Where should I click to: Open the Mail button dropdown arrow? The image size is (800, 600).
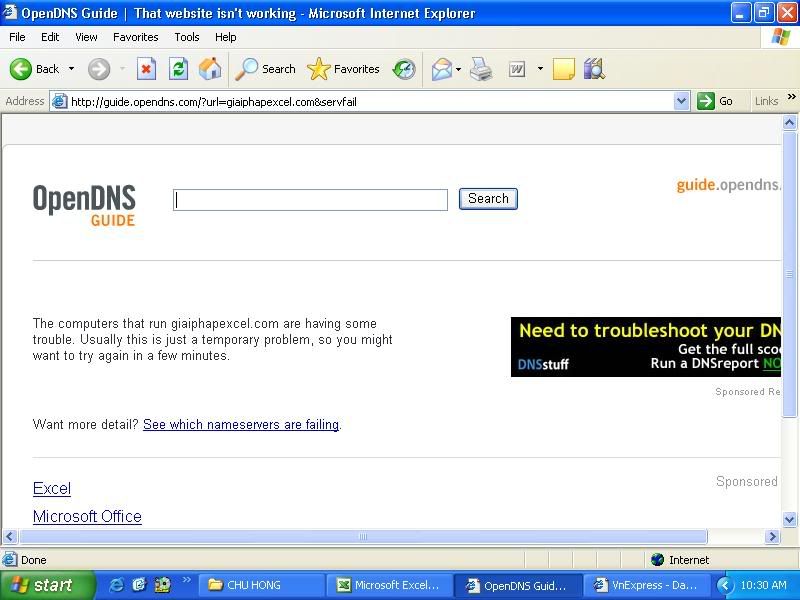click(x=458, y=69)
